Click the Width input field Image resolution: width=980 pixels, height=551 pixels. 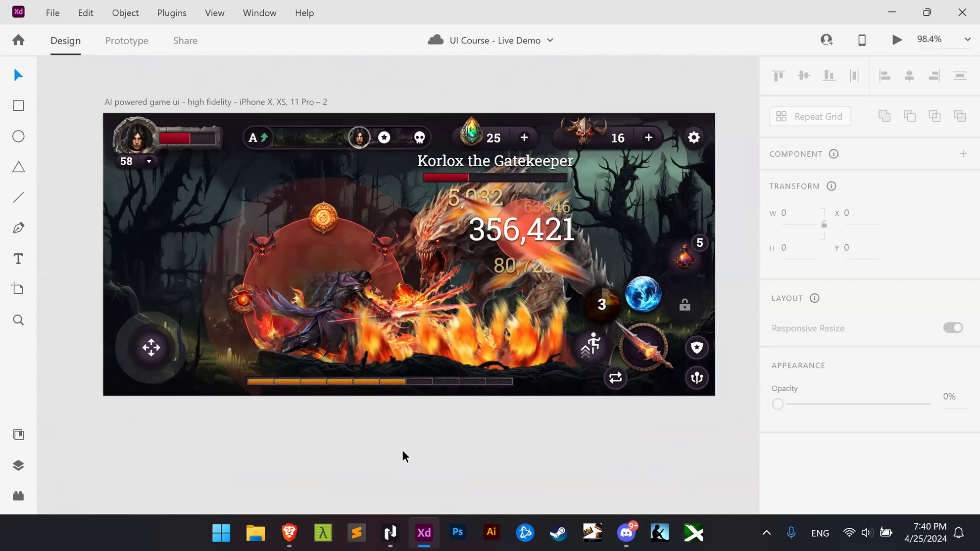pos(799,213)
